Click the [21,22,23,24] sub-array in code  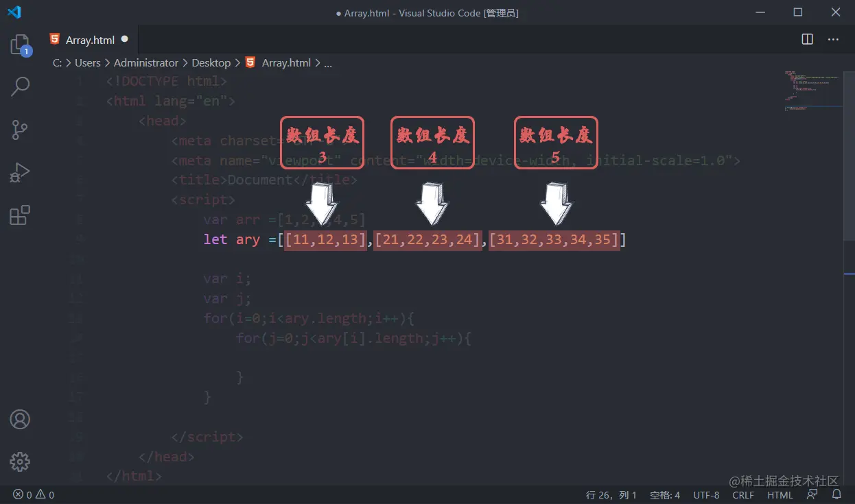click(x=427, y=239)
